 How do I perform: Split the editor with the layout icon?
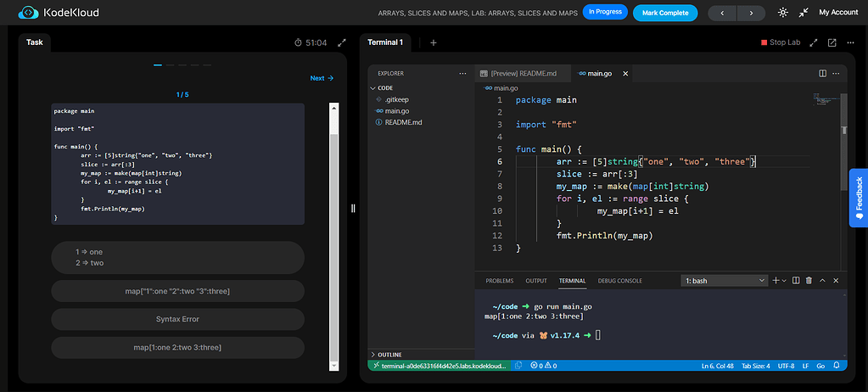(x=822, y=74)
